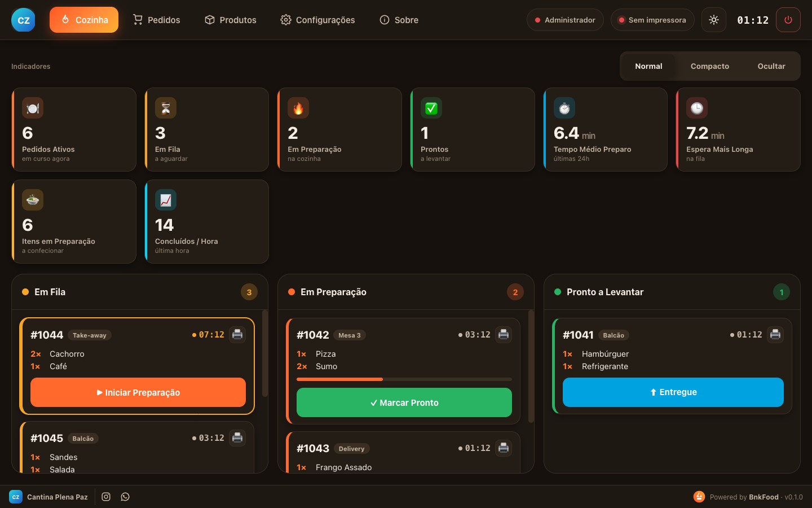
Task: Click the Balcão tag on order #1041
Action: pos(614,335)
